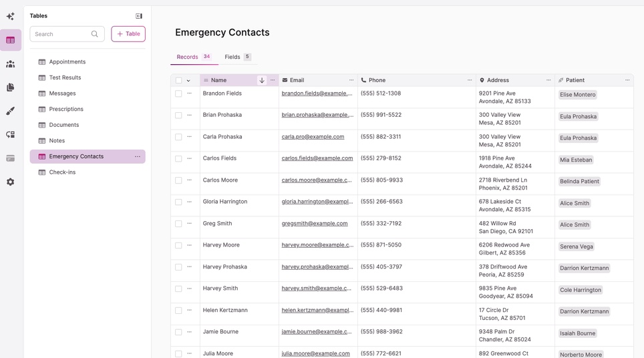
Task: Open Patient column options menu
Action: pos(627,80)
